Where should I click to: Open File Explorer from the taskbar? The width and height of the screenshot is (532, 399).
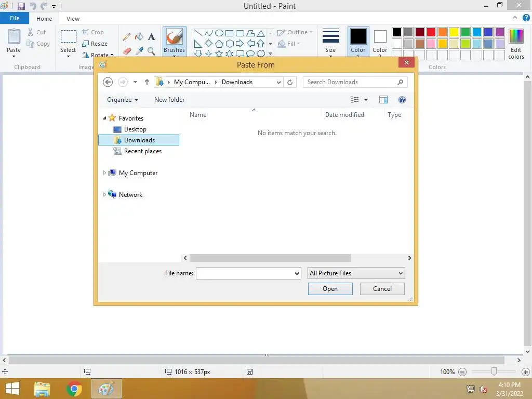[x=42, y=389]
